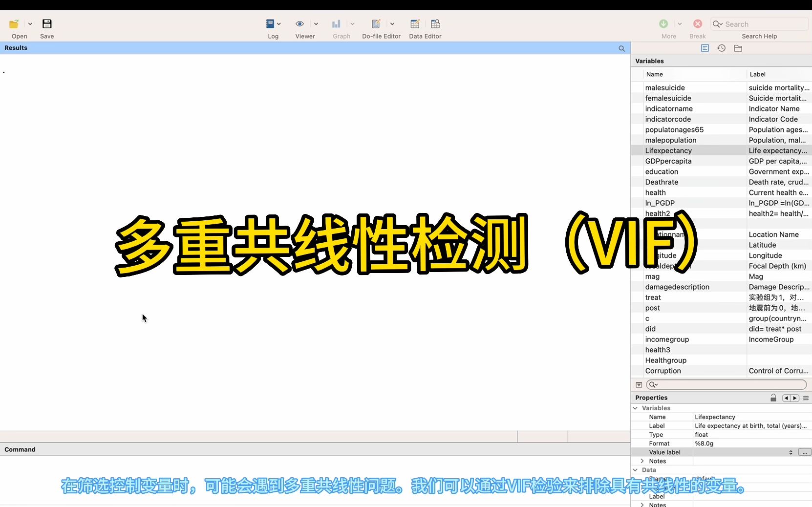Click the Graph toolbar icon

(x=336, y=24)
